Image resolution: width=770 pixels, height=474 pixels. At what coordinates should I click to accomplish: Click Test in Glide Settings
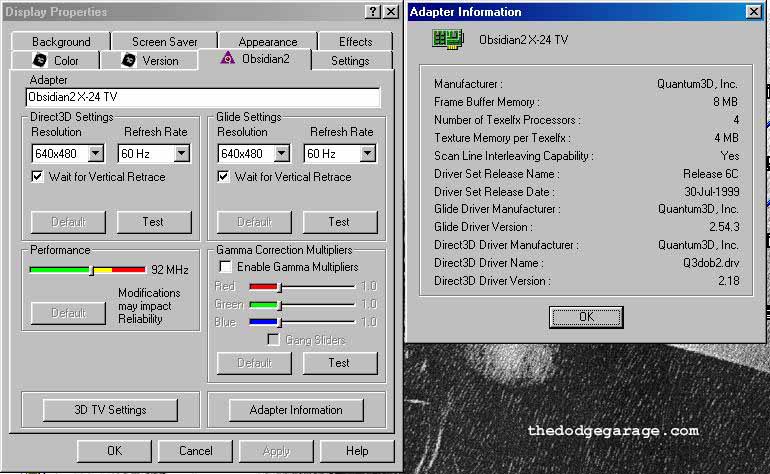click(x=340, y=222)
